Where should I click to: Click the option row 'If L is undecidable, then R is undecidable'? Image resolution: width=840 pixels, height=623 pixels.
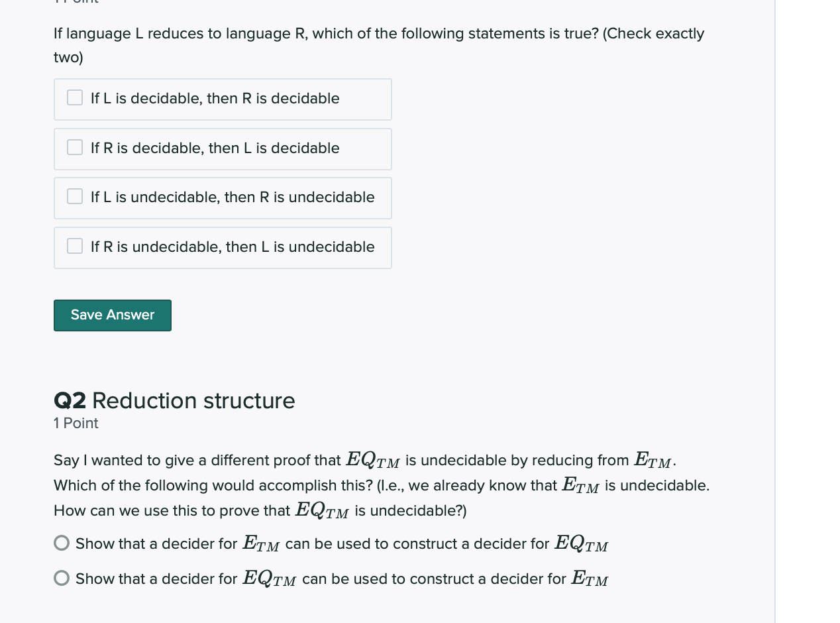223,198
